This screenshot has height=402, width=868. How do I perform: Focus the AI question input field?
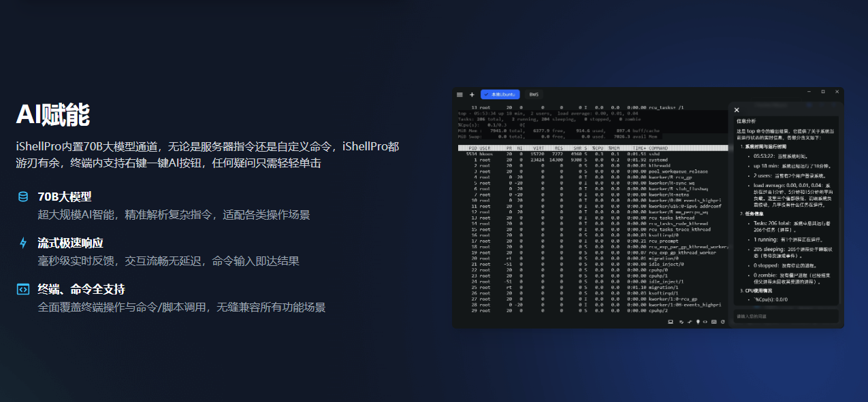(786, 316)
